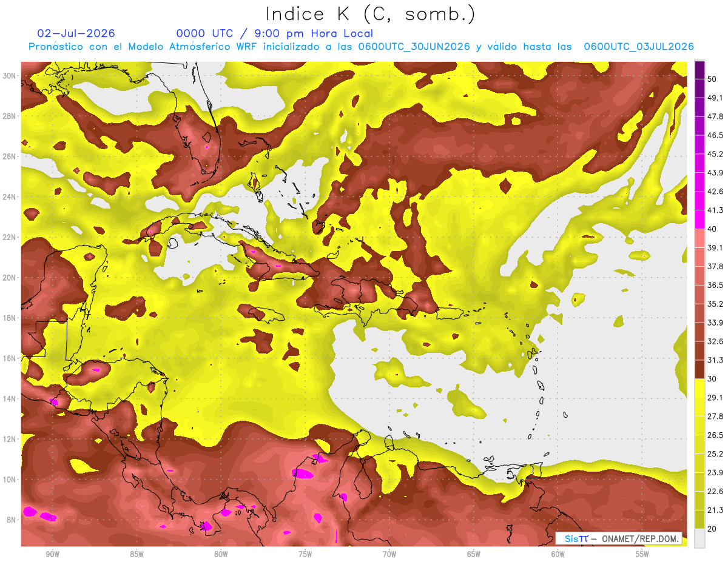The image size is (728, 562).
Task: Pick the magenta colorbar band between 40 and 41.3
Action: pyautogui.click(x=699, y=219)
